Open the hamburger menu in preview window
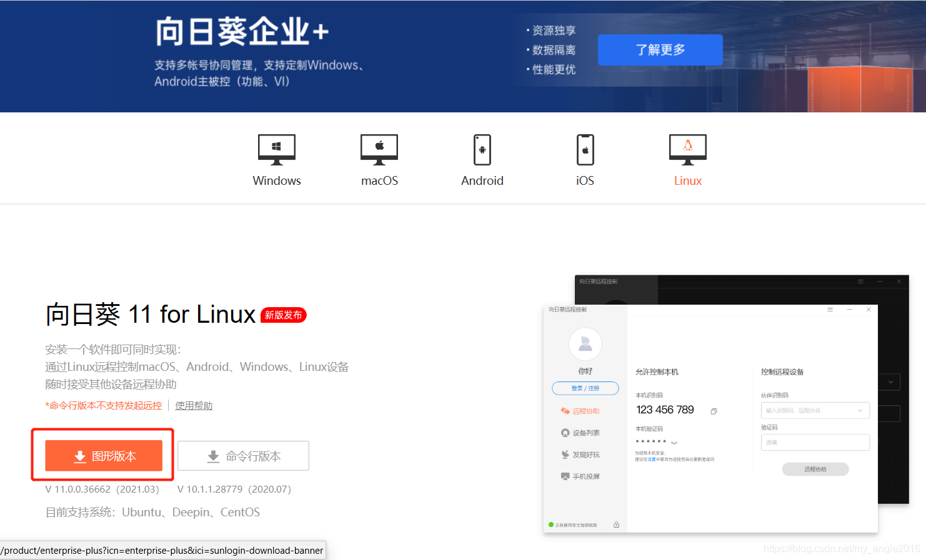The height and width of the screenshot is (560, 926). (830, 310)
